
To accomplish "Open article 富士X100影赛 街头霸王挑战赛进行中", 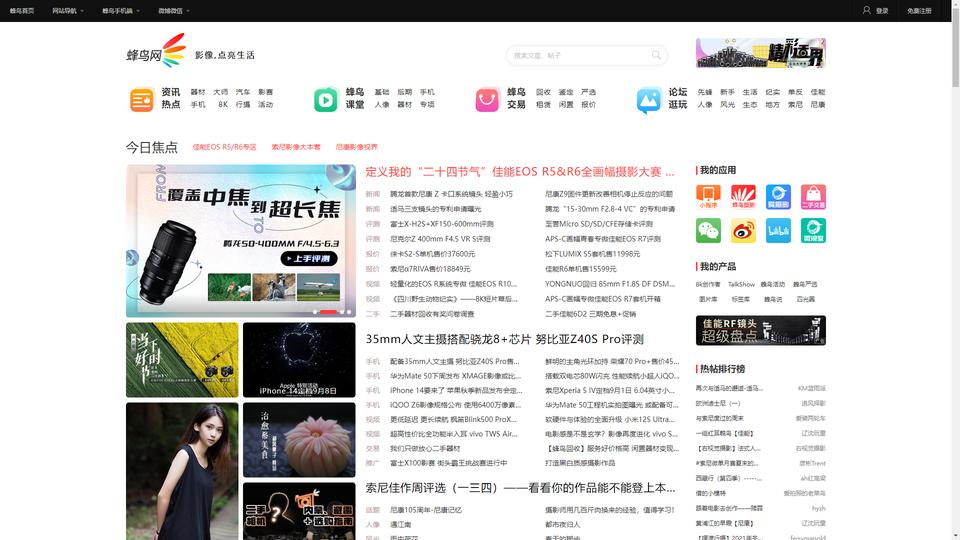I will 448,463.
